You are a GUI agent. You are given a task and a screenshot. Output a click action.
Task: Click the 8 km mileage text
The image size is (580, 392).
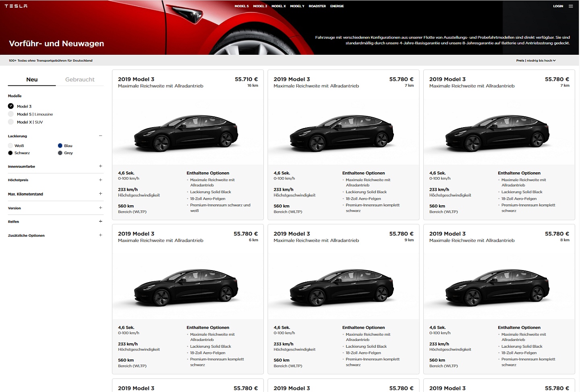pyautogui.click(x=565, y=240)
